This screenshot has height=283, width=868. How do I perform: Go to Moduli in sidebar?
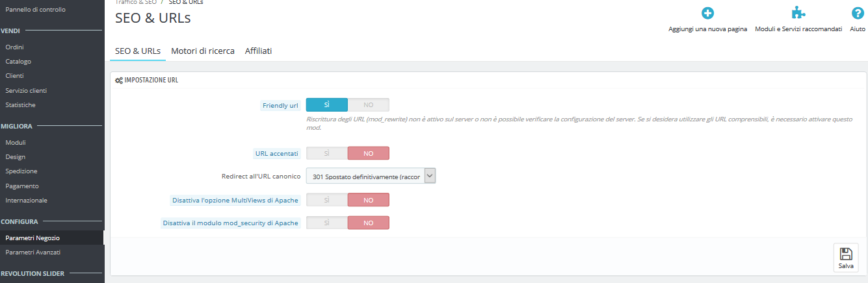click(16, 142)
